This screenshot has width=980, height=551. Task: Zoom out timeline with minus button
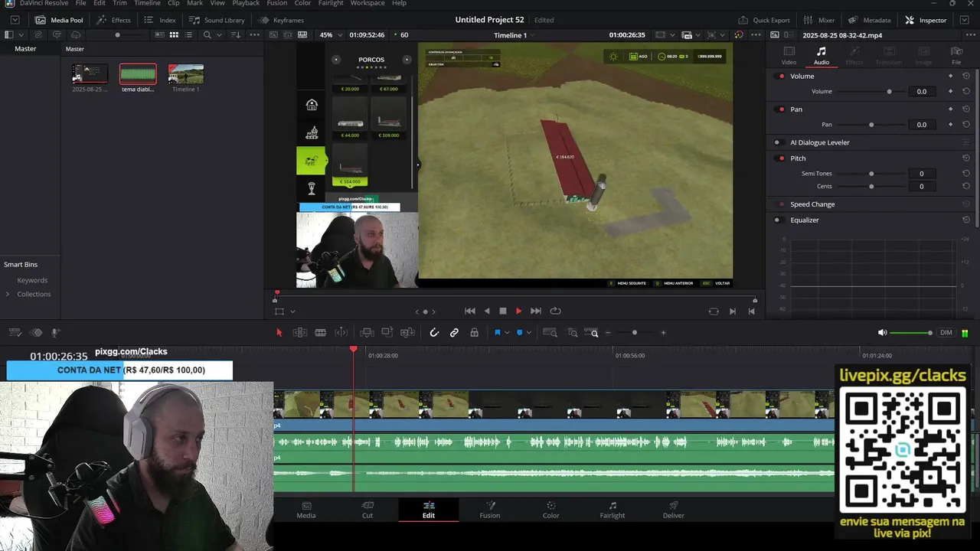pos(609,333)
